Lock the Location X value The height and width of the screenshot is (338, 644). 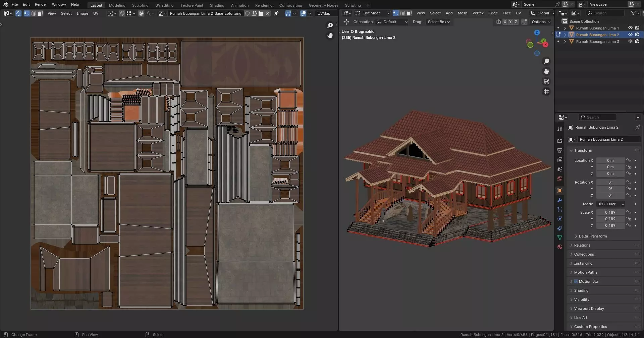click(x=629, y=160)
